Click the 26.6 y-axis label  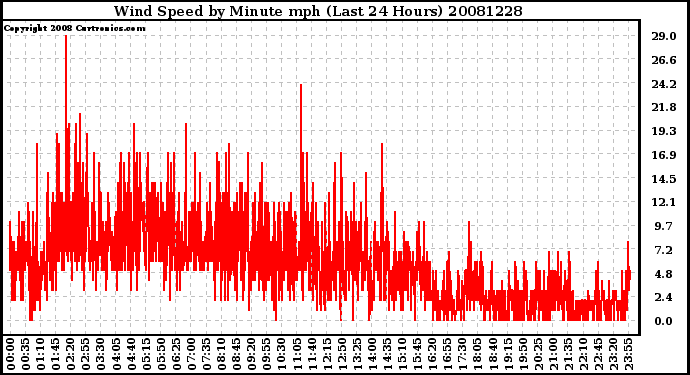pyautogui.click(x=664, y=60)
